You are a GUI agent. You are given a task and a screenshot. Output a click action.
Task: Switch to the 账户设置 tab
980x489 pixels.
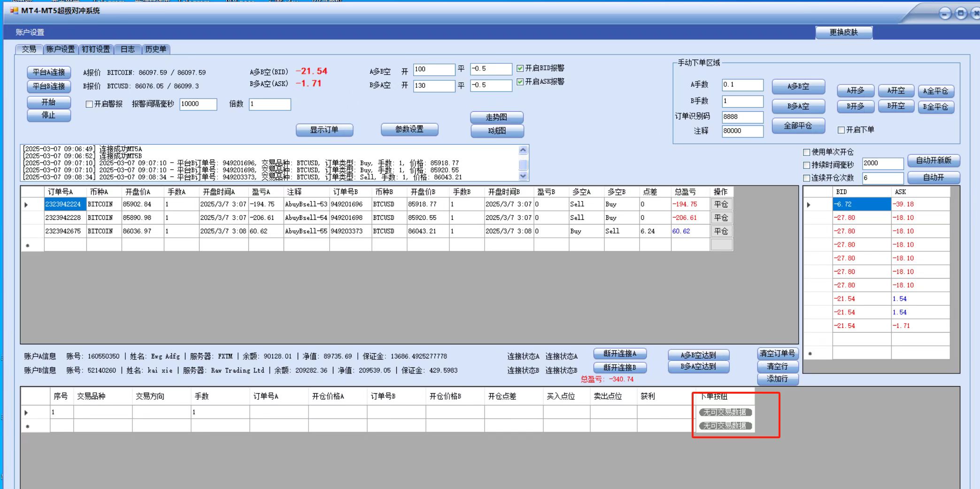click(x=60, y=49)
